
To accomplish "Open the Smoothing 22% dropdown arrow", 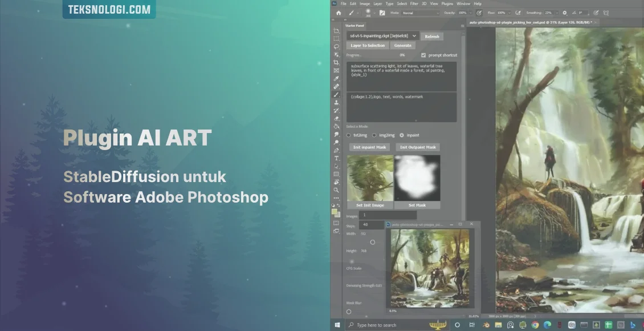I will coord(556,13).
